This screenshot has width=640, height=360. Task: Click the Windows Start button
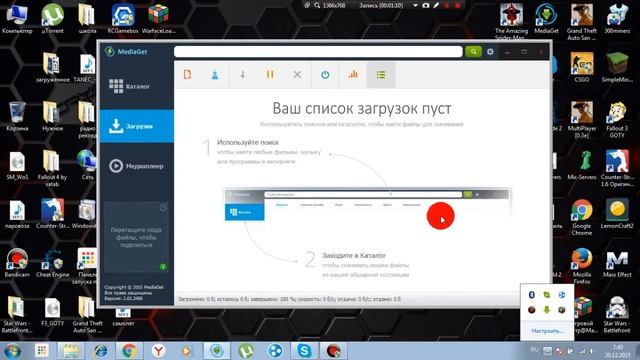pyautogui.click(x=12, y=351)
